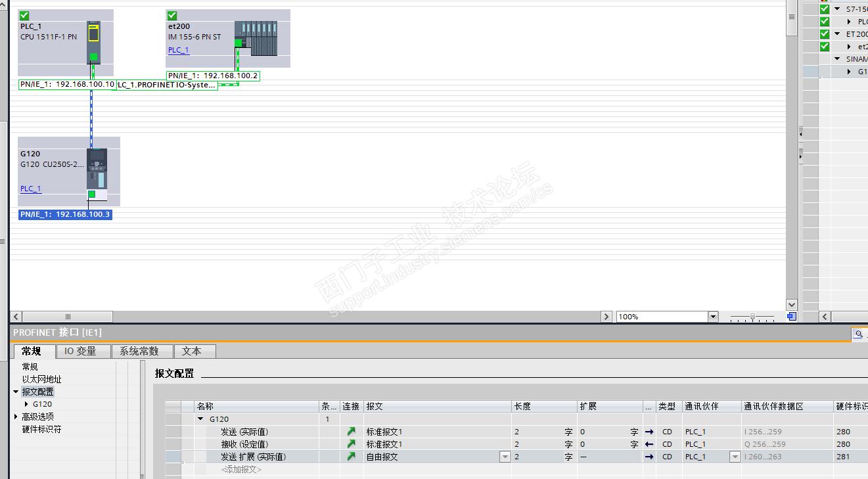Viewport: 868px width, 479px height.
Task: Click connection arrow for 发送 (实际值) row
Action: tap(352, 432)
